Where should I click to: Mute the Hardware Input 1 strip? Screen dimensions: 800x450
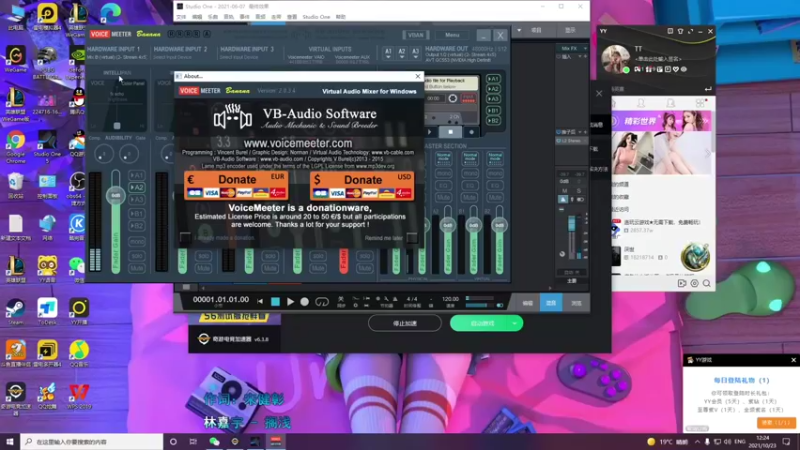coord(137,268)
